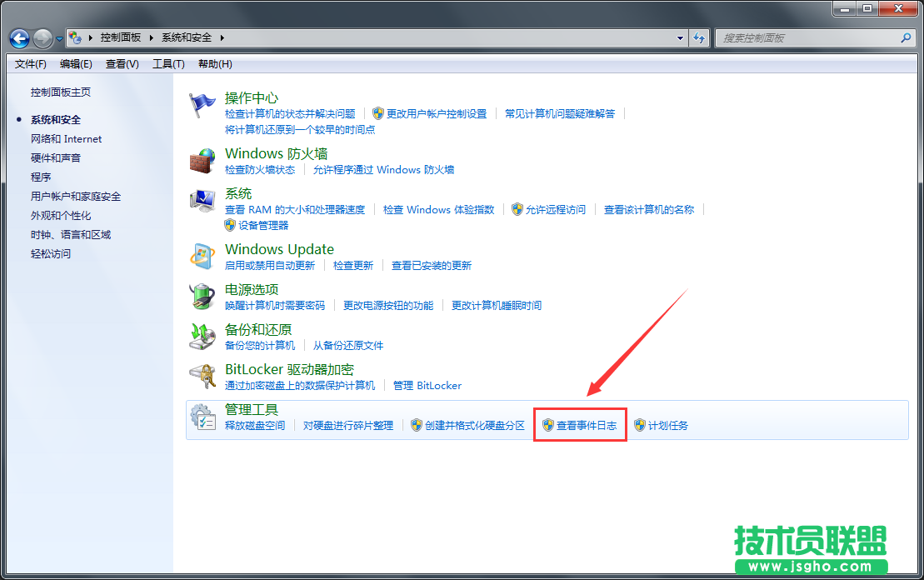This screenshot has width=924, height=580.
Task: Open 备份和还原 via its icon
Action: click(x=202, y=336)
